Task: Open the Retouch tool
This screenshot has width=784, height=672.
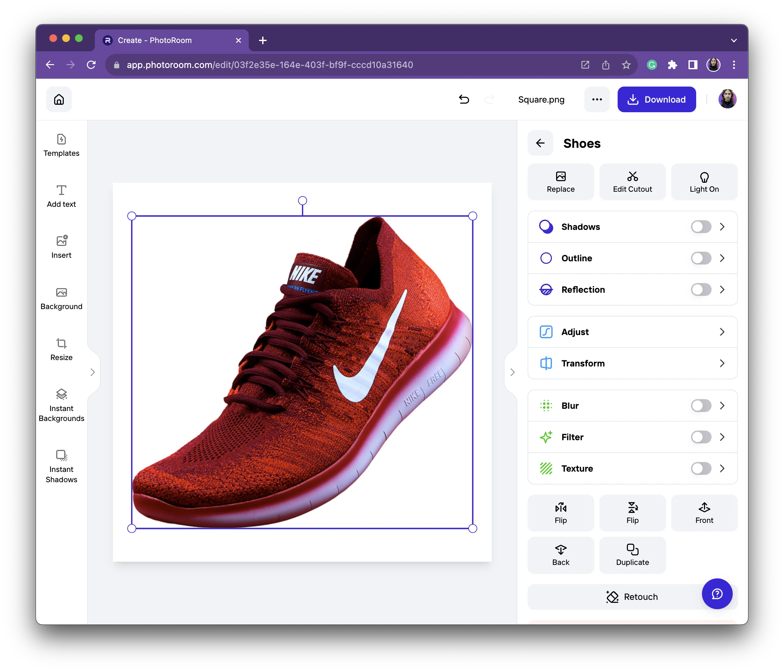Action: [x=632, y=597]
